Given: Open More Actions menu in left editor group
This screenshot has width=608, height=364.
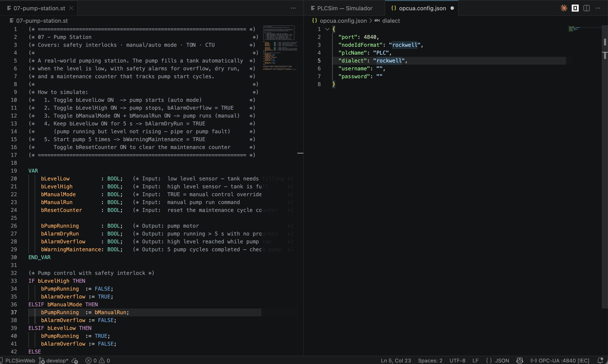Looking at the screenshot, I should point(293,8).
